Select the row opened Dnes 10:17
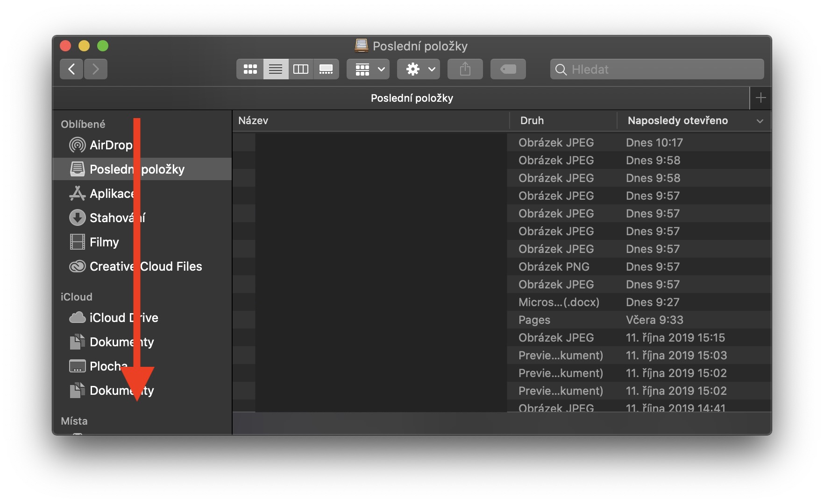This screenshot has height=504, width=824. point(502,142)
